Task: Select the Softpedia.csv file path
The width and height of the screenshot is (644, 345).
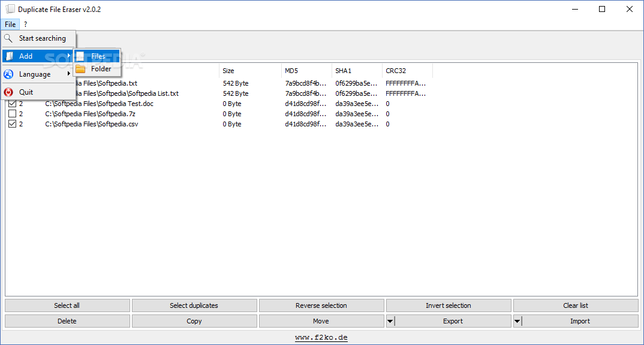Action: 92,125
